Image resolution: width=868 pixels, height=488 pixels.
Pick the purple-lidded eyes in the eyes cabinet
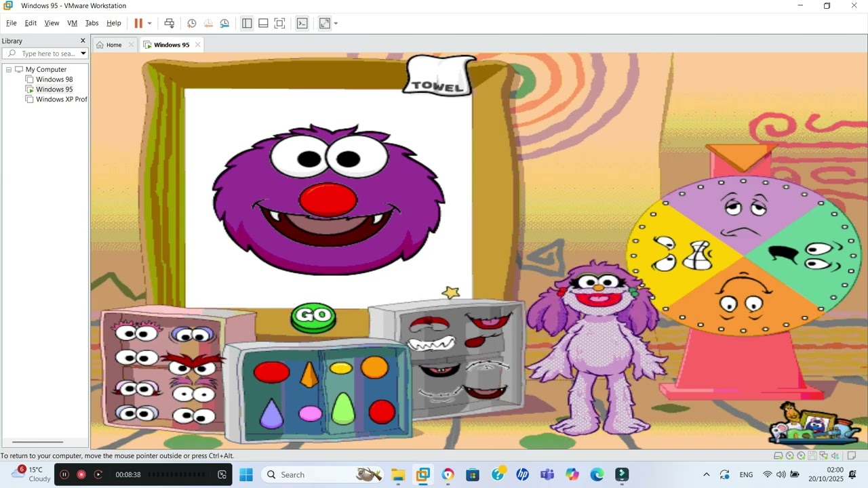(193, 333)
